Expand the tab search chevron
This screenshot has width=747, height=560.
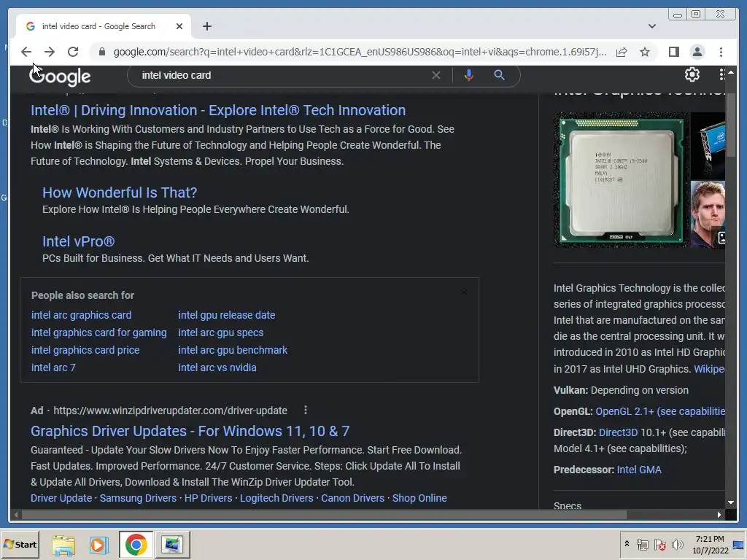pos(651,26)
